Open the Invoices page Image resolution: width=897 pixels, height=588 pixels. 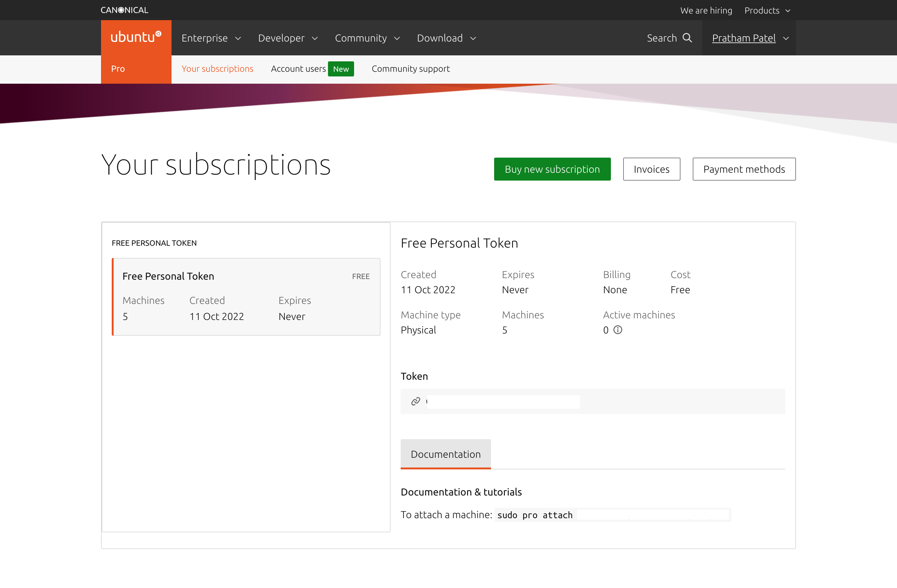[651, 169]
